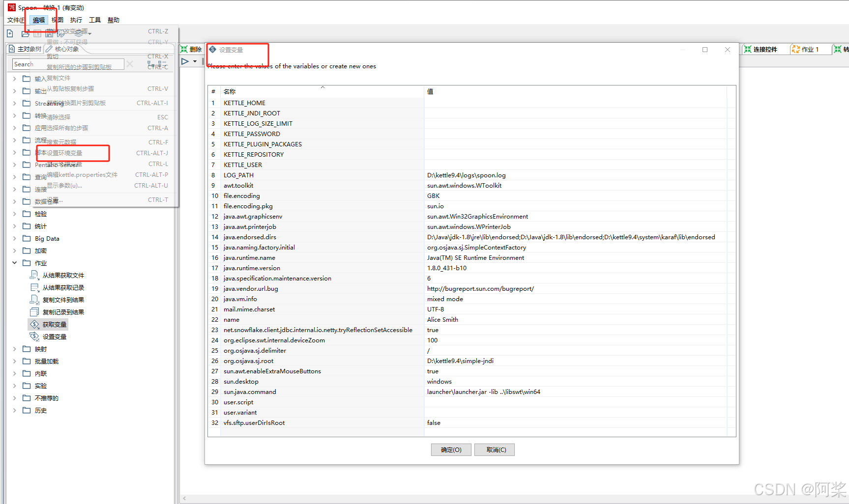Image resolution: width=849 pixels, height=504 pixels.
Task: Click the run transformation play icon
Action: pos(185,61)
